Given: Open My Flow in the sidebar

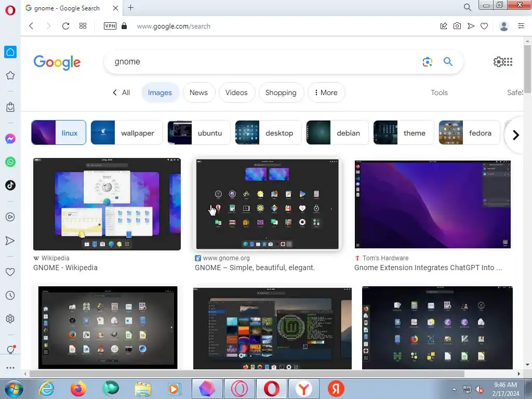Looking at the screenshot, I should [x=10, y=241].
